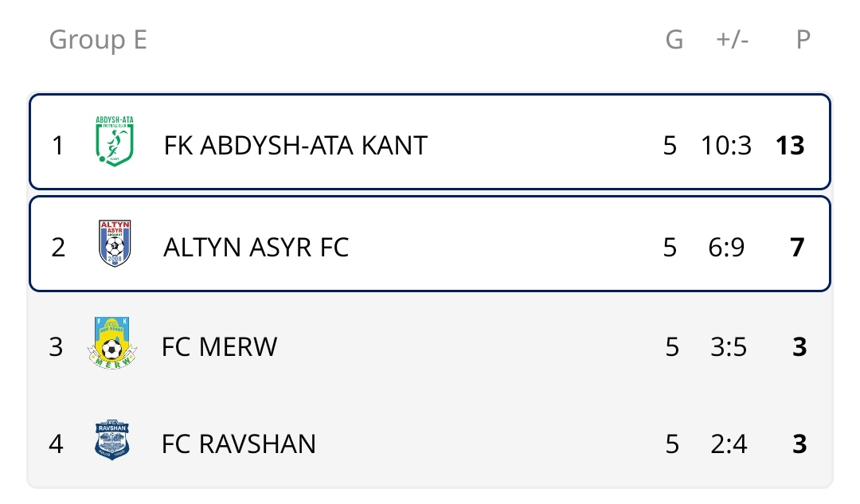Click the FC Merw club logo
Screen dimensions: 860x504
tap(111, 343)
